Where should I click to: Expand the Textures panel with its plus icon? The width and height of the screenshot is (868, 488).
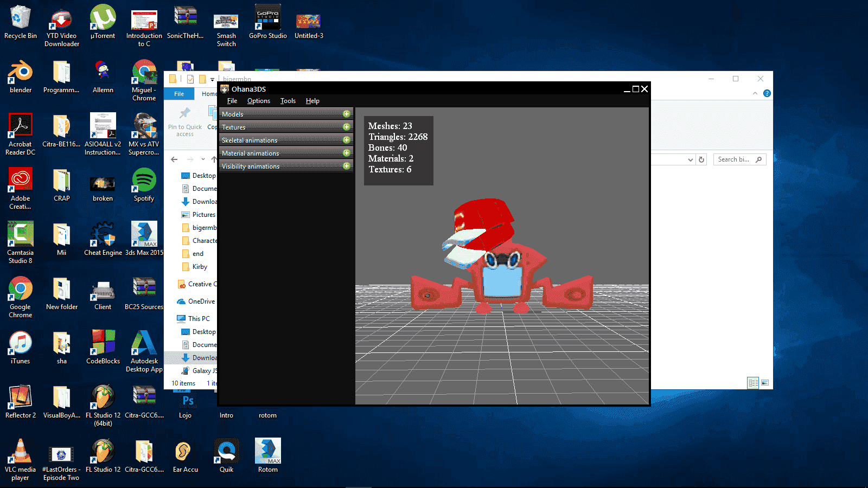tap(346, 127)
